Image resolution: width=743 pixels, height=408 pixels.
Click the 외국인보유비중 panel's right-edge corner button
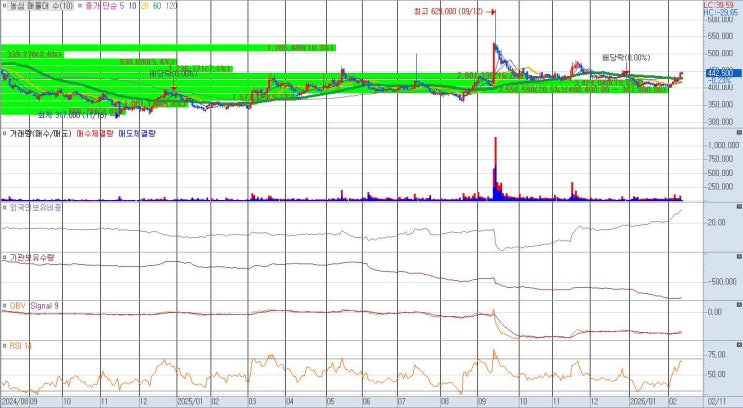pos(739,207)
